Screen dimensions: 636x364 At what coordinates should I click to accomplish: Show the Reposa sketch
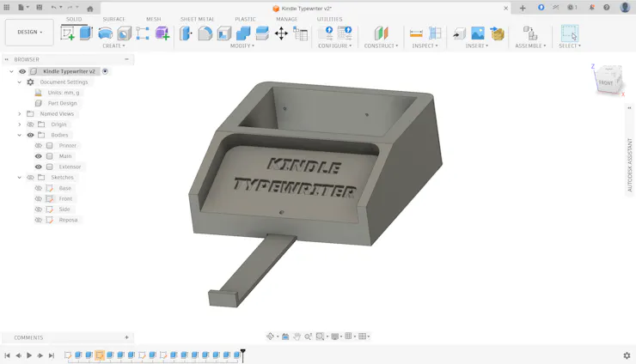(x=38, y=220)
